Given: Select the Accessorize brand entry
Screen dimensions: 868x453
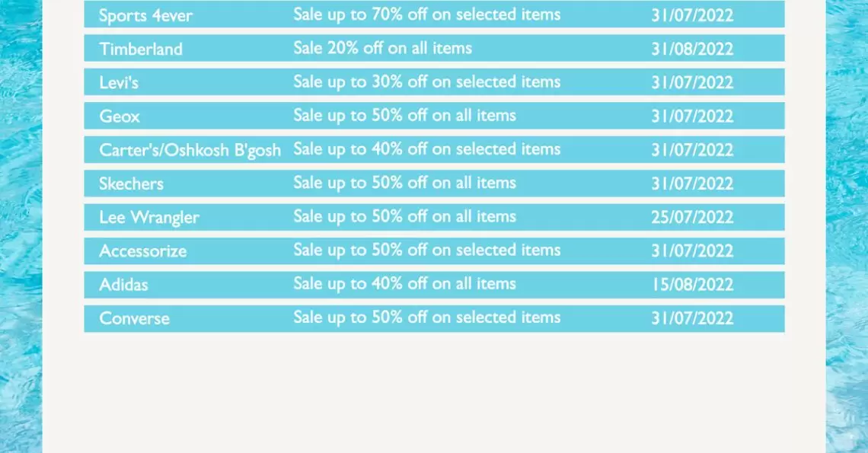Looking at the screenshot, I should click(143, 251).
